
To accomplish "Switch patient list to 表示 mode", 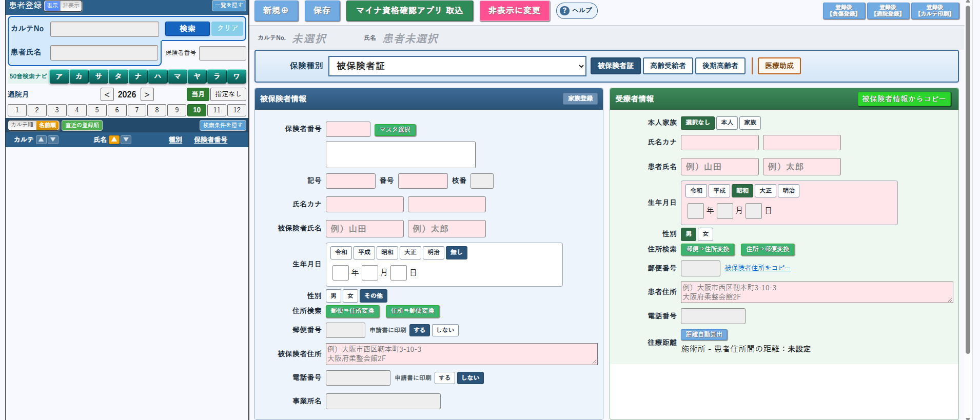I will tap(52, 6).
